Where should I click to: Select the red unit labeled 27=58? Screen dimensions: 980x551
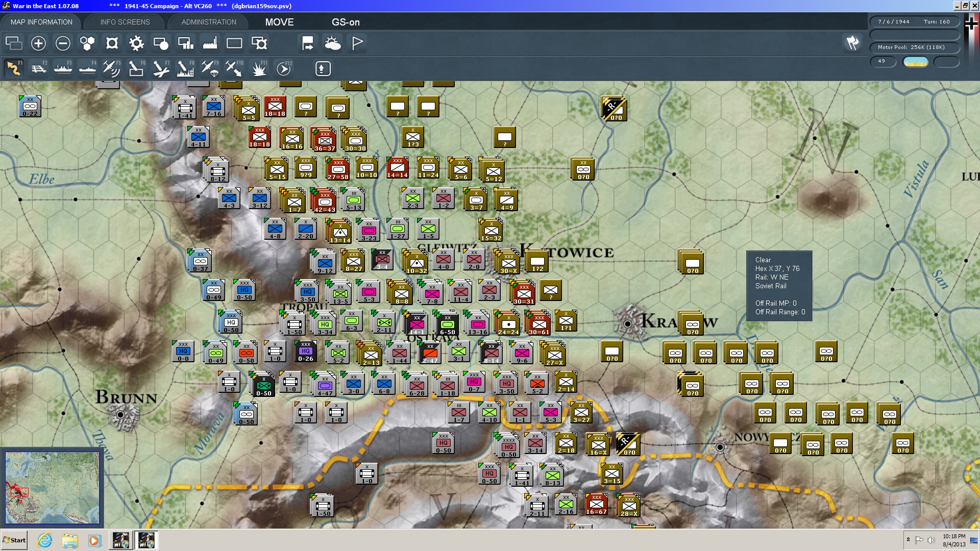click(x=337, y=169)
